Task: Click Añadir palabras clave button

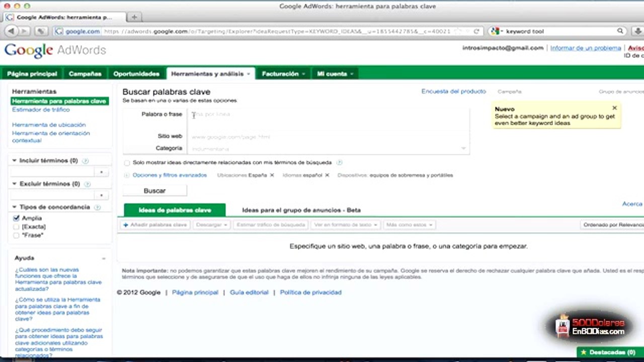Action: point(155,225)
